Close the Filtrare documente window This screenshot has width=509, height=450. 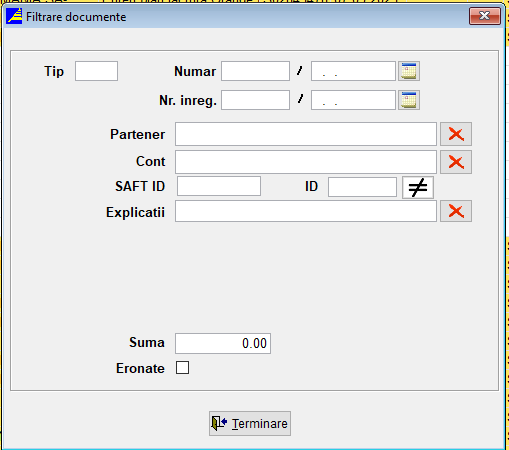pyautogui.click(x=485, y=16)
